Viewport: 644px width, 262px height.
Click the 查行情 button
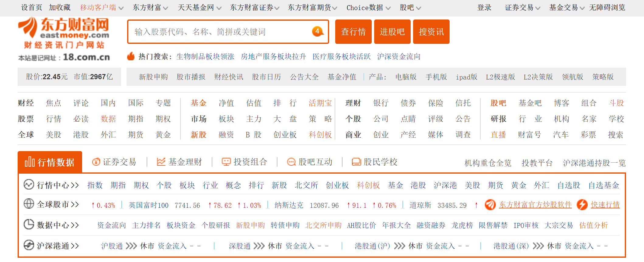pos(353,32)
